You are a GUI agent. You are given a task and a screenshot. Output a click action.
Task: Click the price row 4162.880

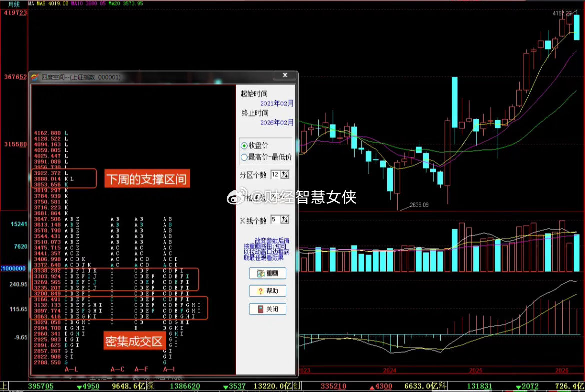pyautogui.click(x=47, y=133)
